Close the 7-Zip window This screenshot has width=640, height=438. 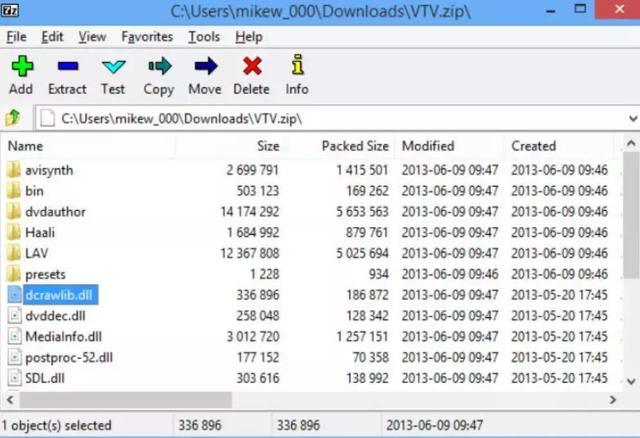(x=618, y=9)
